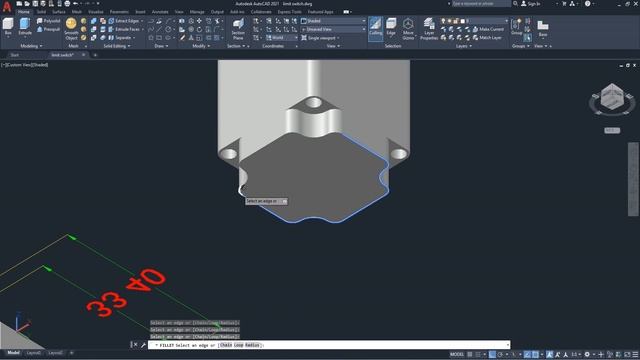This screenshot has height=360, width=640.
Task: Select the Move Gizmo tool
Action: point(408,29)
